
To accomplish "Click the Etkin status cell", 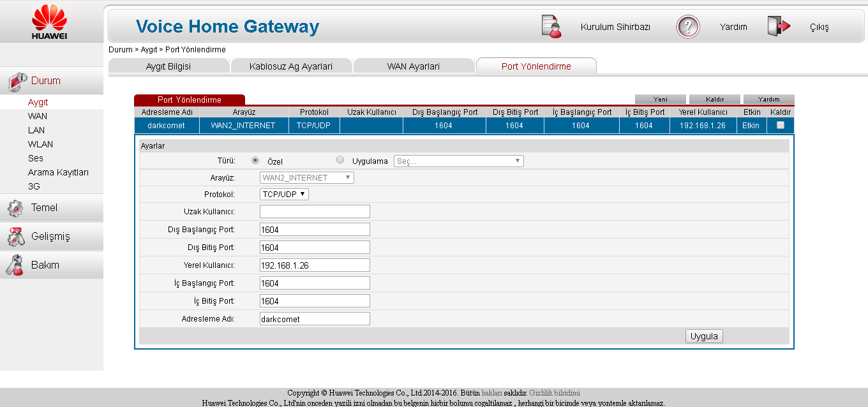I will pos(751,126).
